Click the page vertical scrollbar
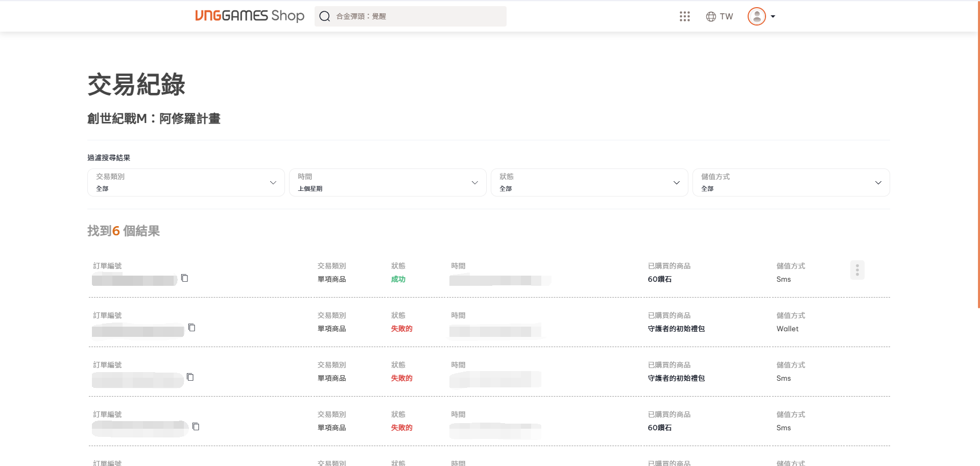This screenshot has width=980, height=466. pos(978,153)
